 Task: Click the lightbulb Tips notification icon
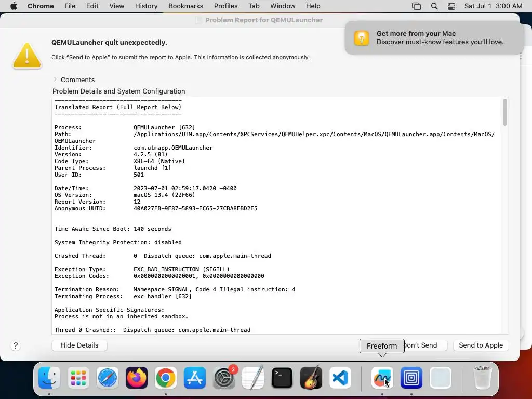(x=362, y=38)
